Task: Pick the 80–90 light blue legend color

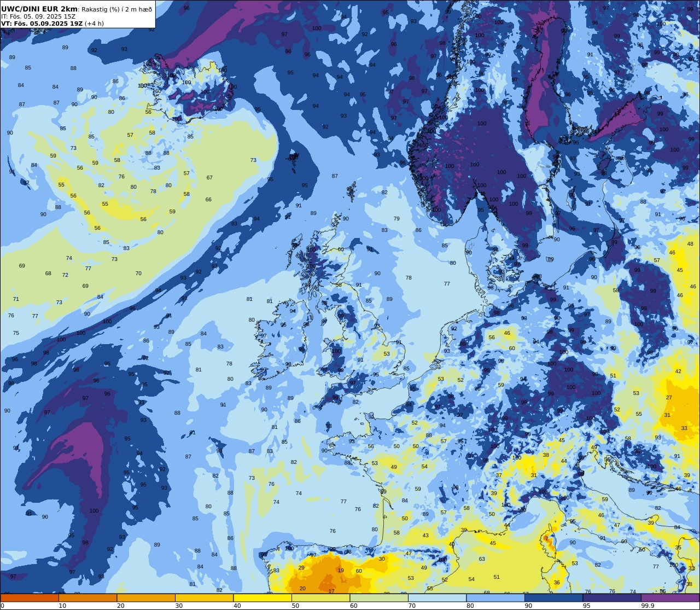Action: (x=495, y=597)
